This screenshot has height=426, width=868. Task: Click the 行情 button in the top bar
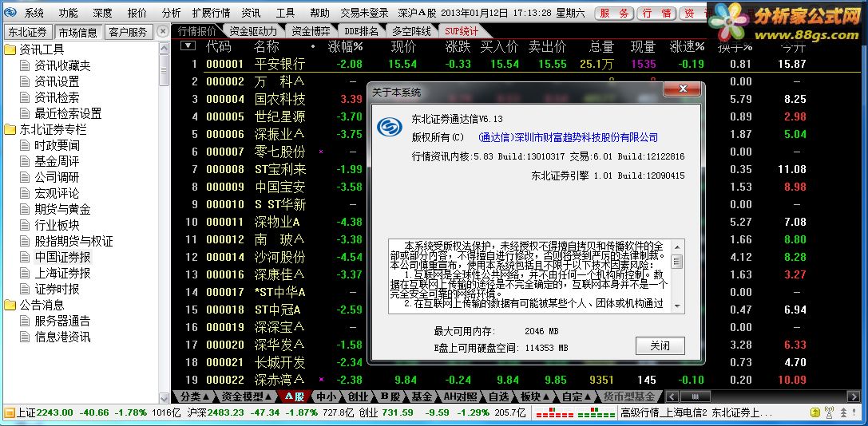[x=657, y=14]
